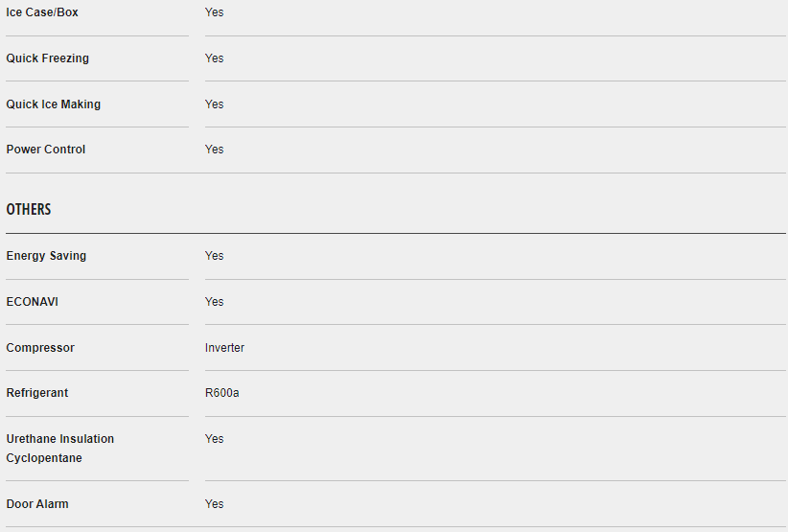This screenshot has width=788, height=532.
Task: Select the Compressor spec label
Action: (40, 348)
